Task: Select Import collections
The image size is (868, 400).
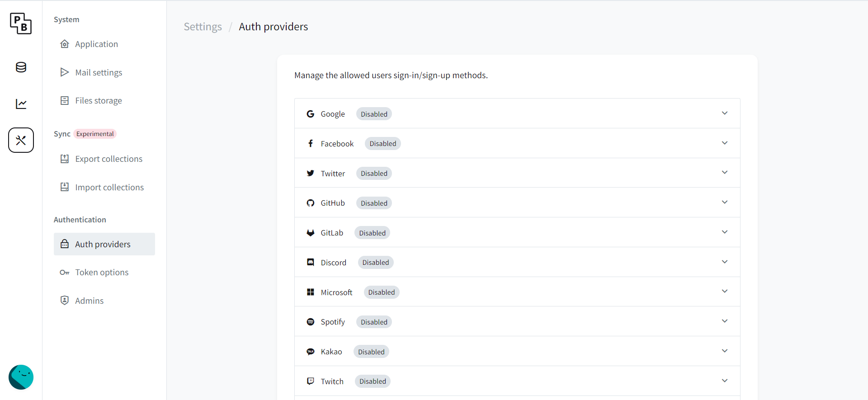Action: click(104, 187)
